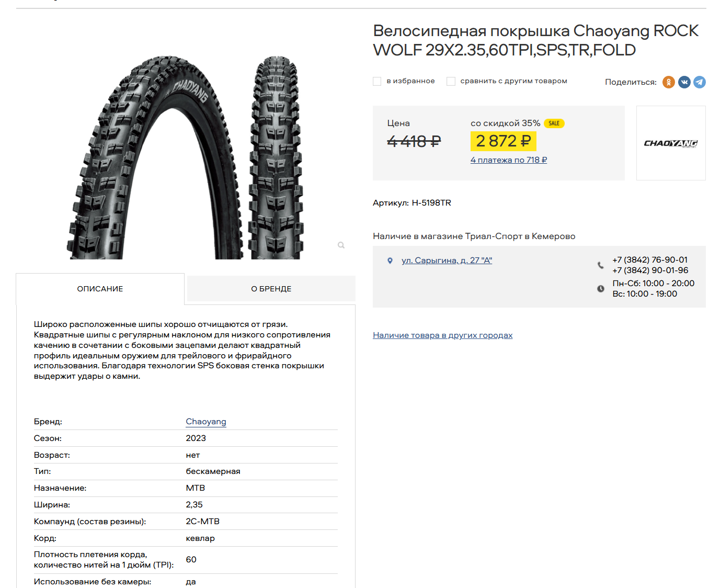Switch to the 'О БРЕНДЕ' tab
This screenshot has height=588, width=709.
tap(271, 289)
